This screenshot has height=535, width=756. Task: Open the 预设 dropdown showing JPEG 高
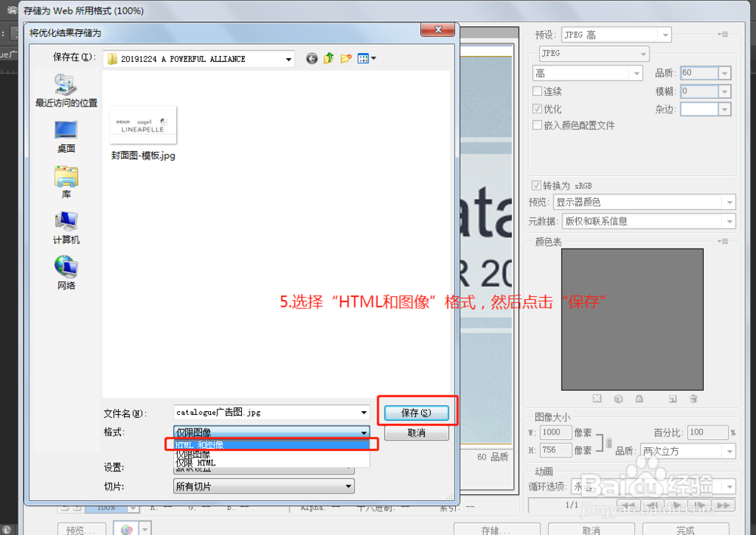[x=616, y=35]
